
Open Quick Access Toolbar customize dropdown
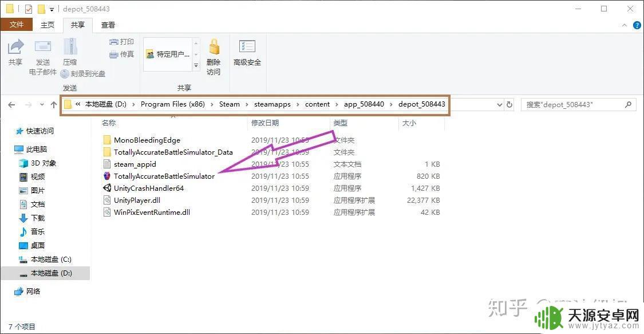(52, 9)
